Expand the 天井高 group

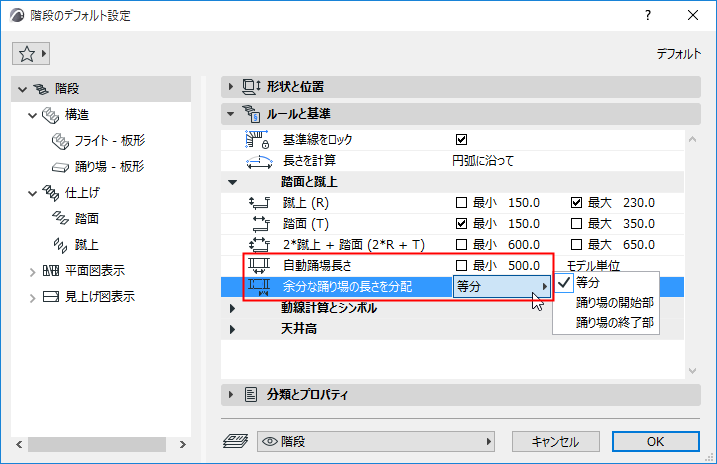point(232,329)
